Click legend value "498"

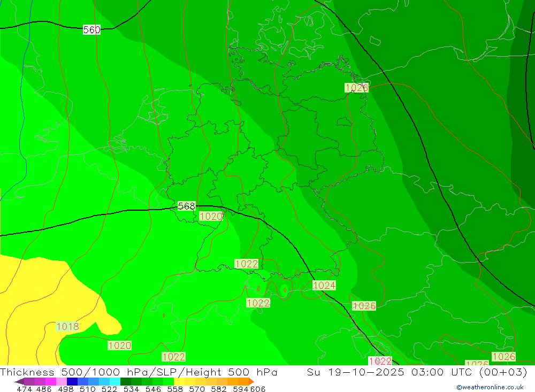coord(65,389)
